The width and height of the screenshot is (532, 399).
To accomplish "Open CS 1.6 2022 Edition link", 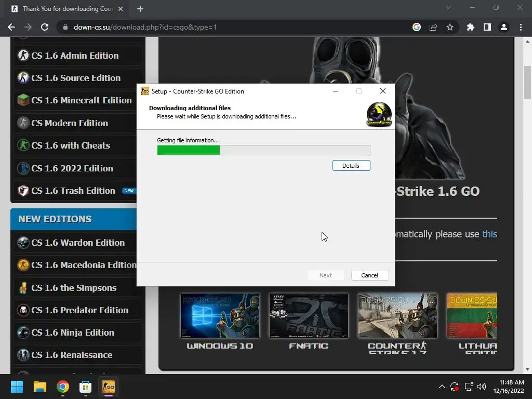I will [72, 168].
